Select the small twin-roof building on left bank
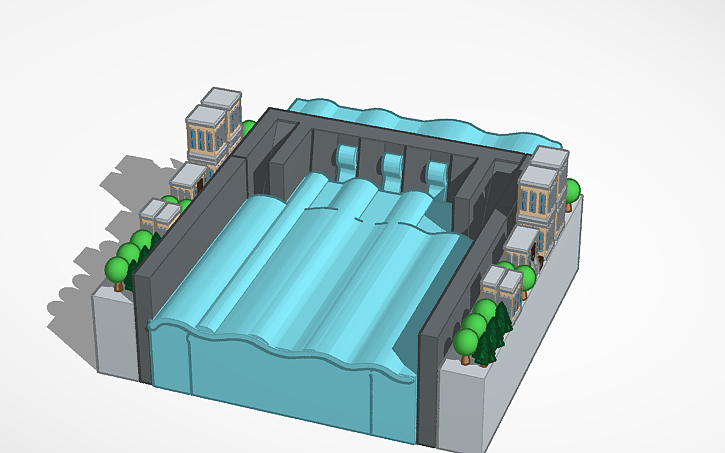 point(158,215)
